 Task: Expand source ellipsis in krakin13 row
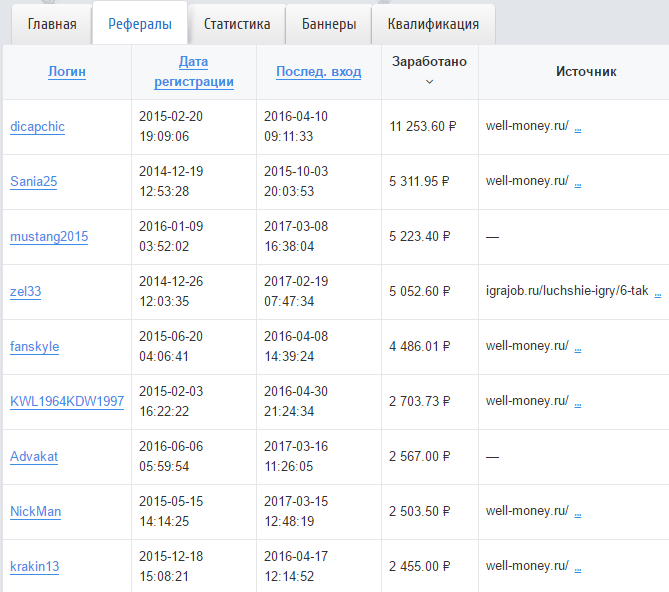click(x=578, y=567)
